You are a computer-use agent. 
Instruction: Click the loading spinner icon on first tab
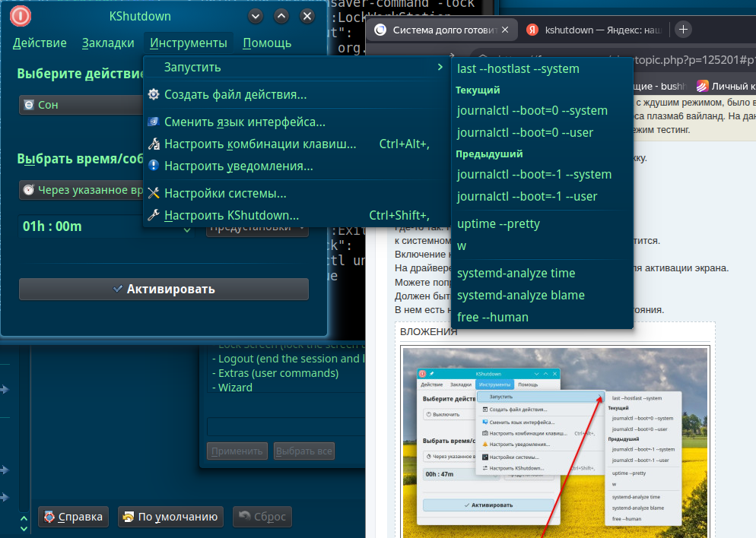(380, 30)
